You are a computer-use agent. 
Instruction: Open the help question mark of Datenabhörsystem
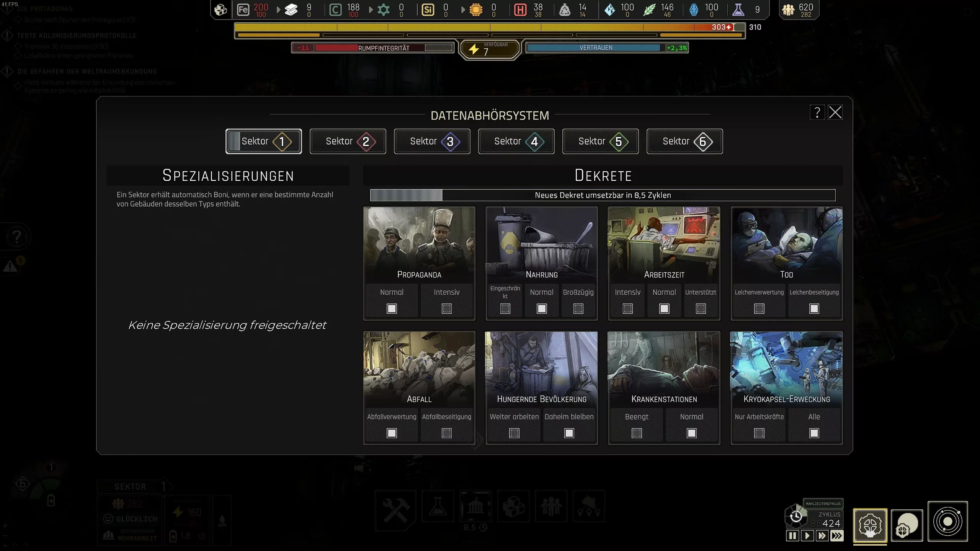[x=817, y=112]
